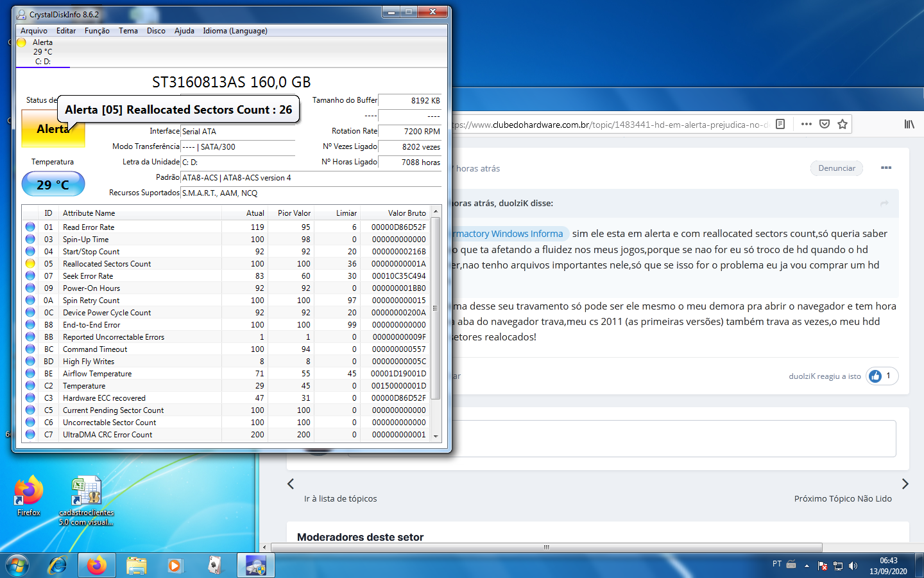Open the Firefox Library icon
This screenshot has width=924, height=578.
pos(909,124)
